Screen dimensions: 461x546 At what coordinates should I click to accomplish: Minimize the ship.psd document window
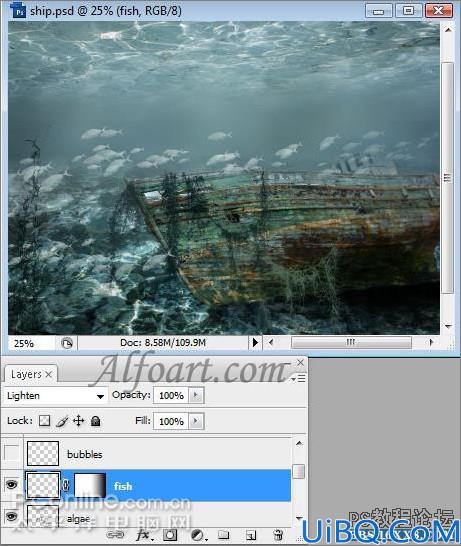click(x=378, y=10)
